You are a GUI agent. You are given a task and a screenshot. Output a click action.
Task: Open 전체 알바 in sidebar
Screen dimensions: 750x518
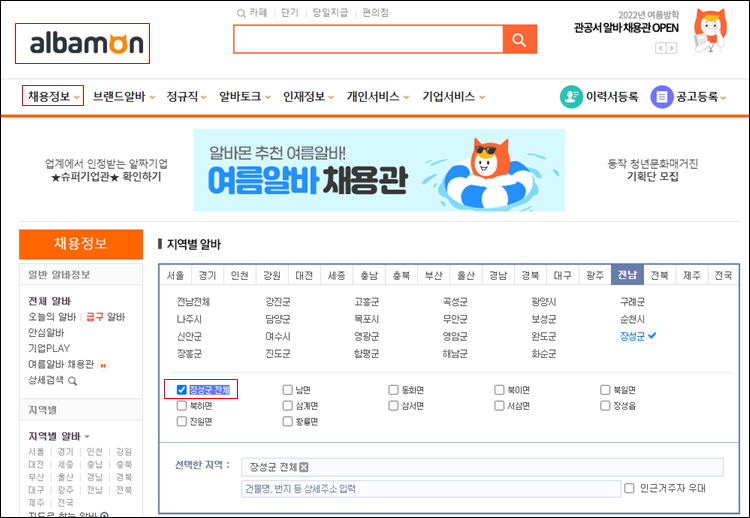pyautogui.click(x=49, y=301)
